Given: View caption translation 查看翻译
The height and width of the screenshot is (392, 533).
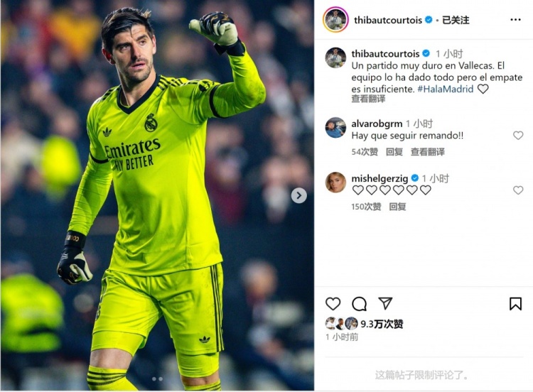Looking at the screenshot, I should [368, 99].
